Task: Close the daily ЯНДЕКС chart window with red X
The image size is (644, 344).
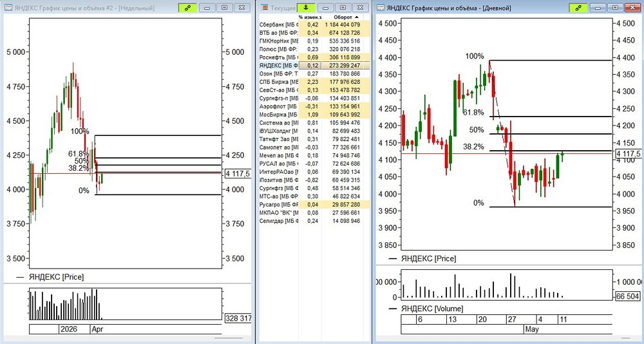Action: (632, 8)
